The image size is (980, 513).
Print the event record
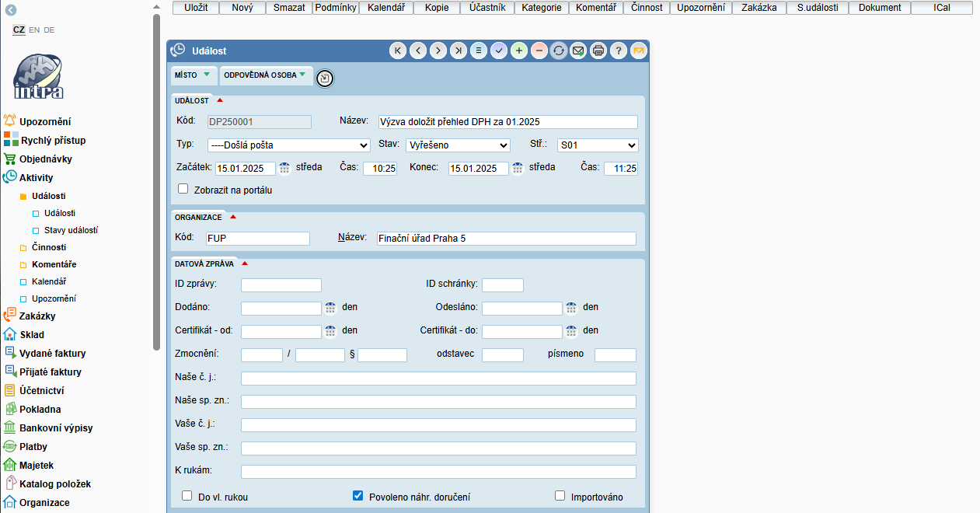598,51
